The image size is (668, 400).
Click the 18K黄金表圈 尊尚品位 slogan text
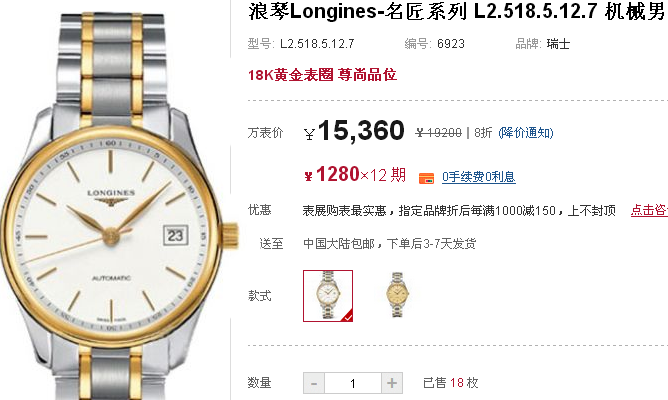(x=322, y=75)
